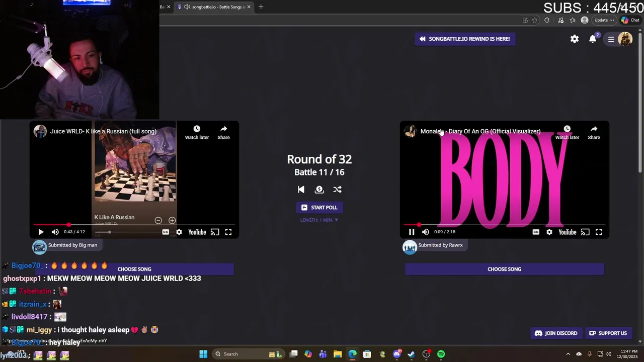Bookmark page with the star icon
Image resolution: width=644 pixels, height=362 pixels.
tap(535, 20)
